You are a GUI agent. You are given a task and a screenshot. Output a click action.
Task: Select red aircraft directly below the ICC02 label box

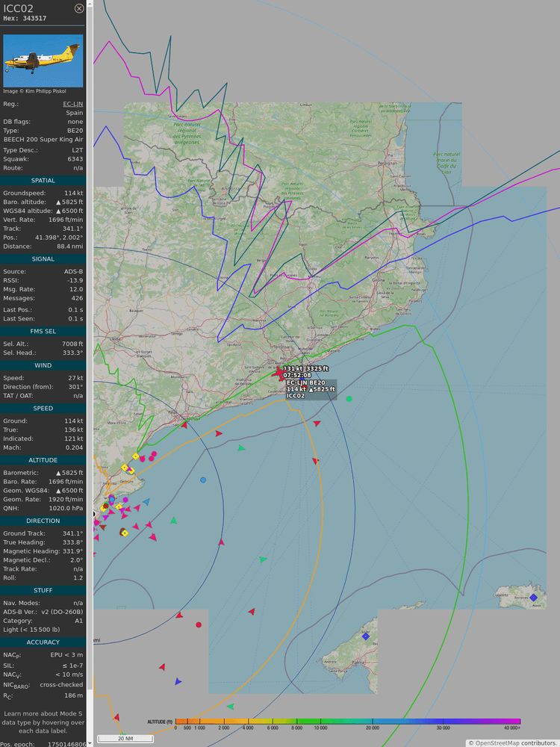(x=316, y=423)
